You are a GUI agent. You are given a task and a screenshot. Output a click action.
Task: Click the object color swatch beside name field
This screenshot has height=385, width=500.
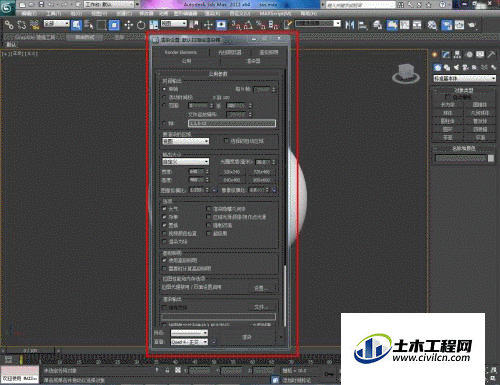point(491,158)
